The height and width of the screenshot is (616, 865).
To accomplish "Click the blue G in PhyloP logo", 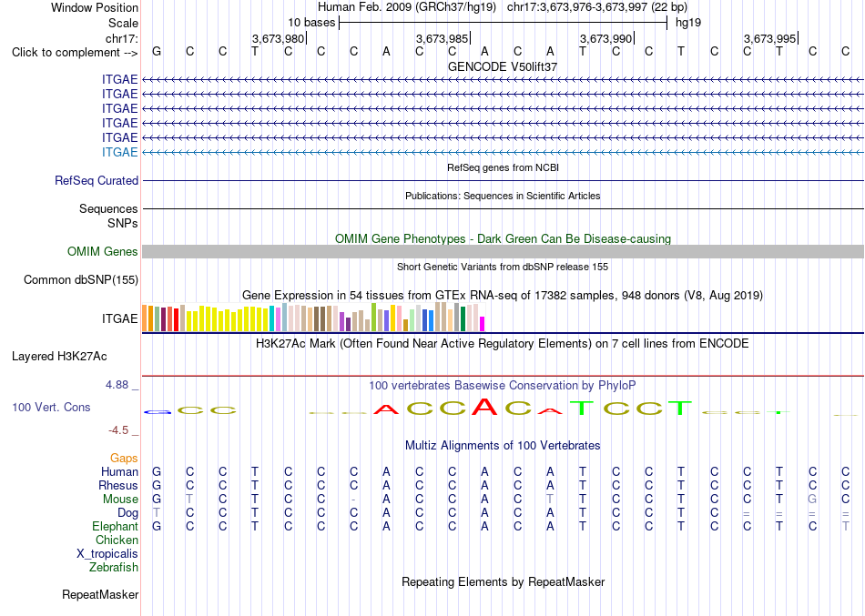I will coord(158,412).
